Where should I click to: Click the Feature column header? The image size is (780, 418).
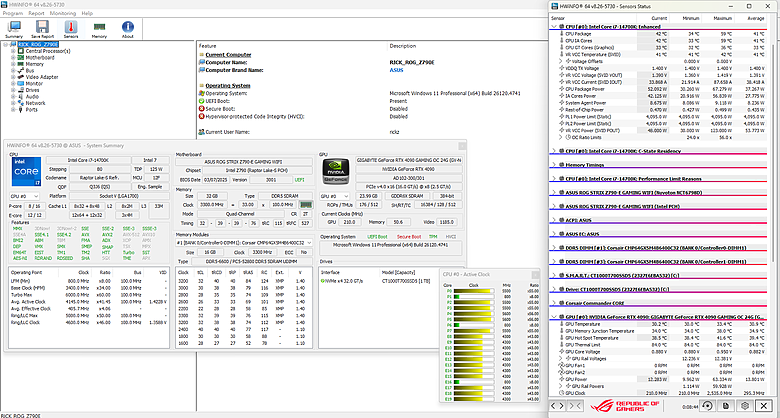coord(208,46)
